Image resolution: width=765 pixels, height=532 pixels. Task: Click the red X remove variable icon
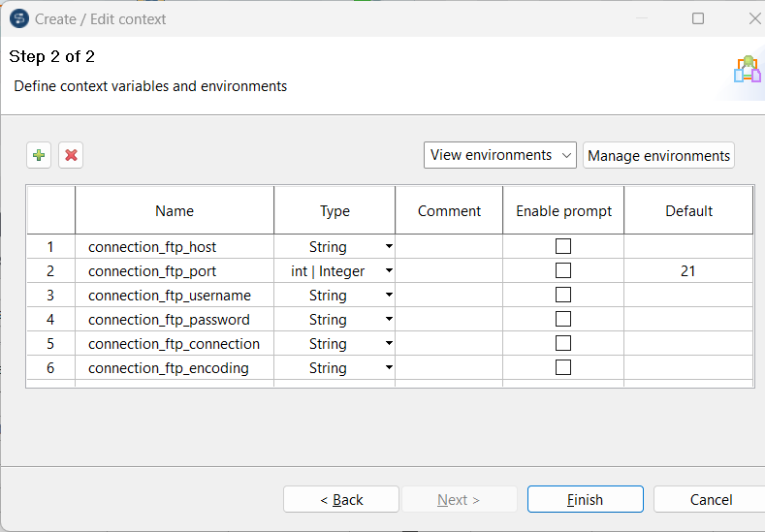[71, 155]
